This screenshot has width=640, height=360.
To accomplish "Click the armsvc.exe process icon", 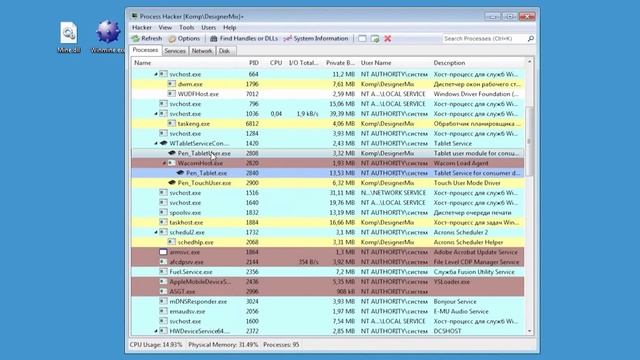I will pyautogui.click(x=163, y=252).
